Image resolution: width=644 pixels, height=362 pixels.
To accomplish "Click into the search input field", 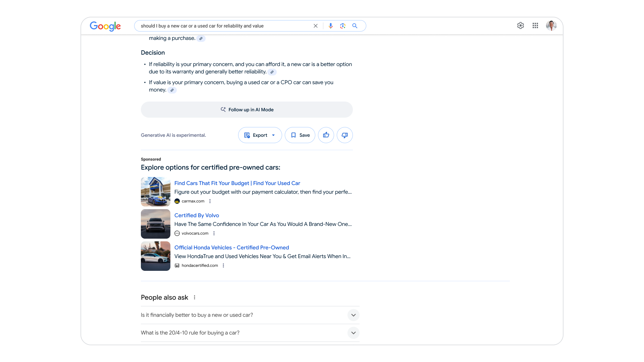I will [x=221, y=26].
